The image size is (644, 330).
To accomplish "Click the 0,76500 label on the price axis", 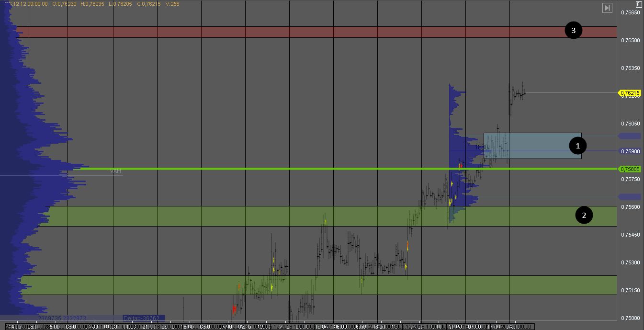I will click(630, 40).
